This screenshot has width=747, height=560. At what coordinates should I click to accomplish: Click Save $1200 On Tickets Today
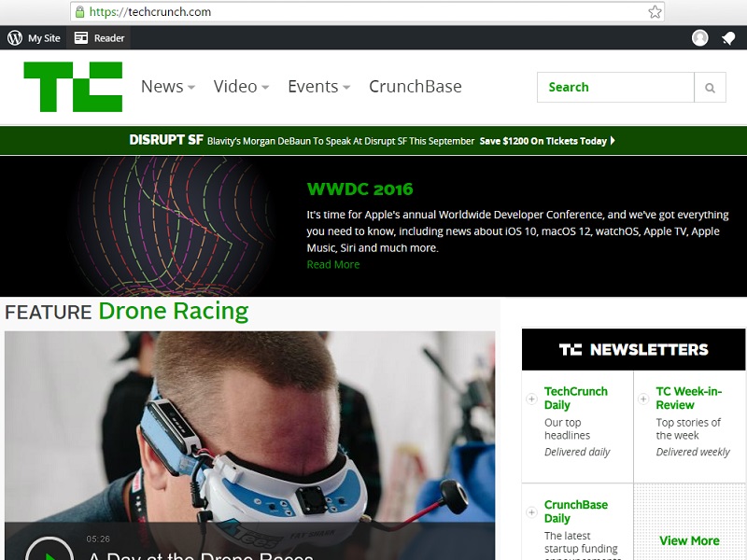coord(543,141)
